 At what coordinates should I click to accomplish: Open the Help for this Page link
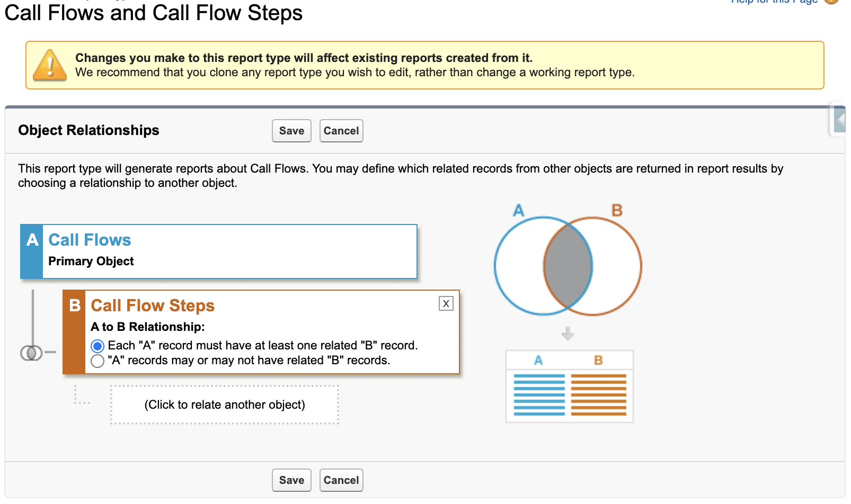(774, 2)
